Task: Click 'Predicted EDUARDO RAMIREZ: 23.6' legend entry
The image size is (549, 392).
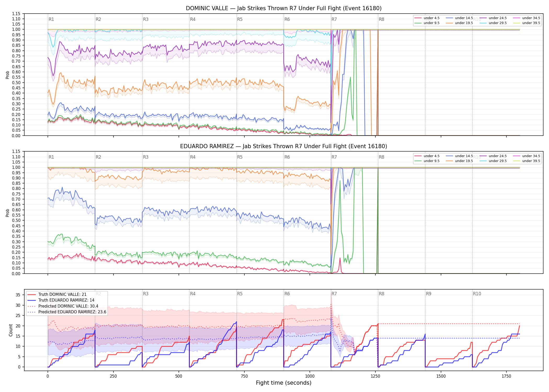Action: 67,312
